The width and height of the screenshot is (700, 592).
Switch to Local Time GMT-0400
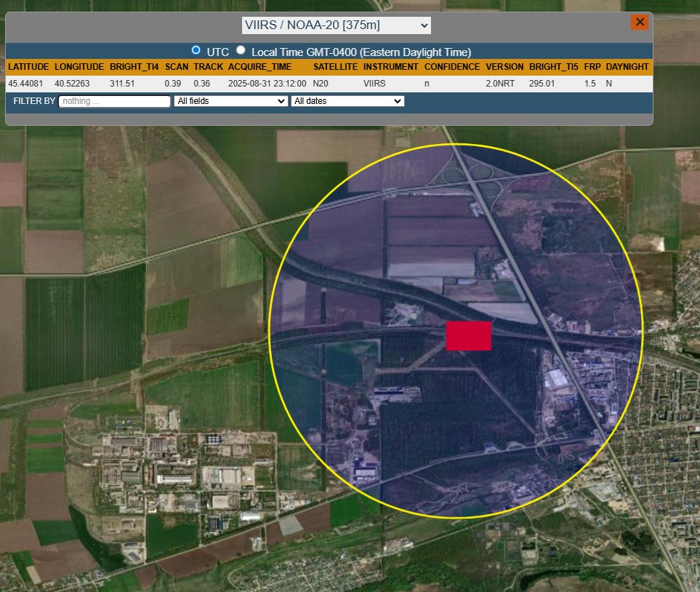pyautogui.click(x=239, y=51)
